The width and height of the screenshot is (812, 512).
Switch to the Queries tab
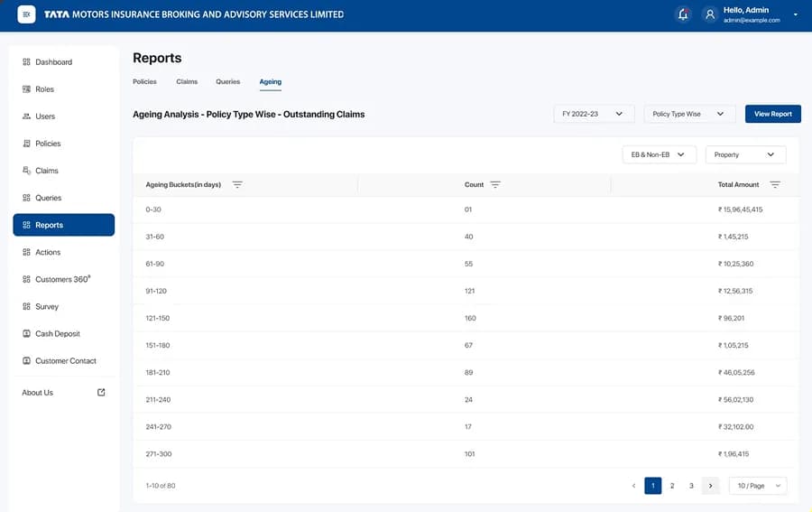[228, 82]
